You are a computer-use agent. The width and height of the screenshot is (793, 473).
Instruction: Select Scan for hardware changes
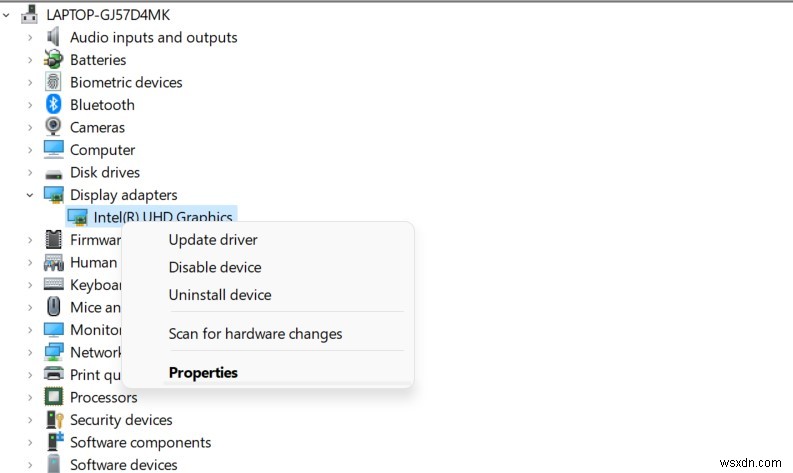coord(255,334)
